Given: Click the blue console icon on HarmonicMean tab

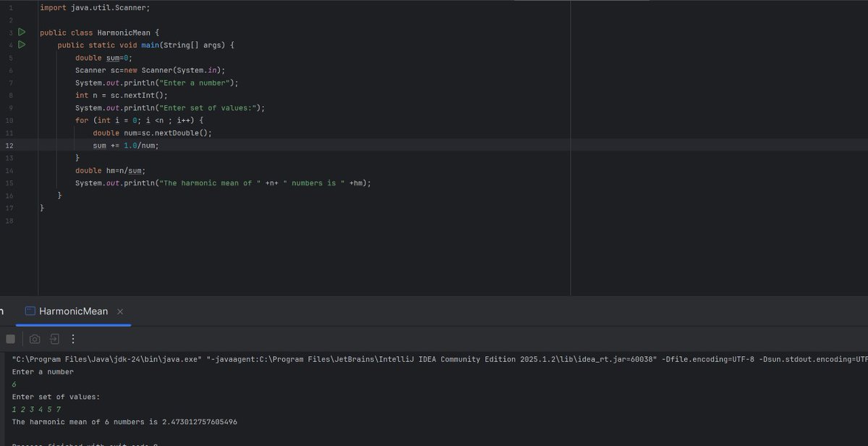Looking at the screenshot, I should 29,310.
